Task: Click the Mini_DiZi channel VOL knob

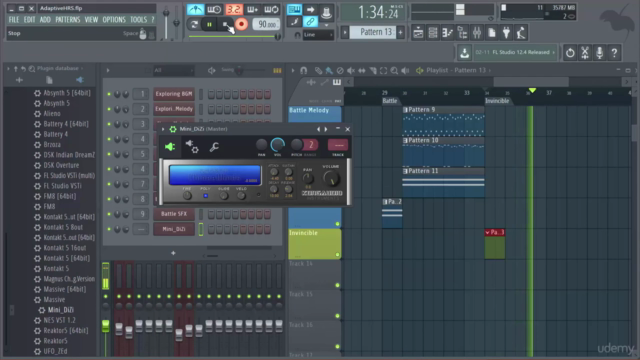Action: (x=278, y=144)
